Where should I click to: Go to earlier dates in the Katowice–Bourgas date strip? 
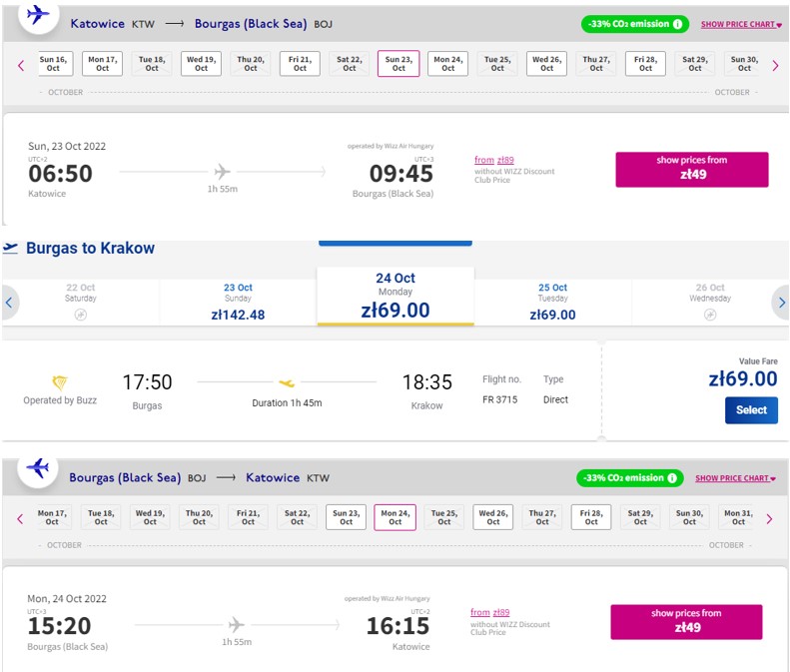point(21,65)
